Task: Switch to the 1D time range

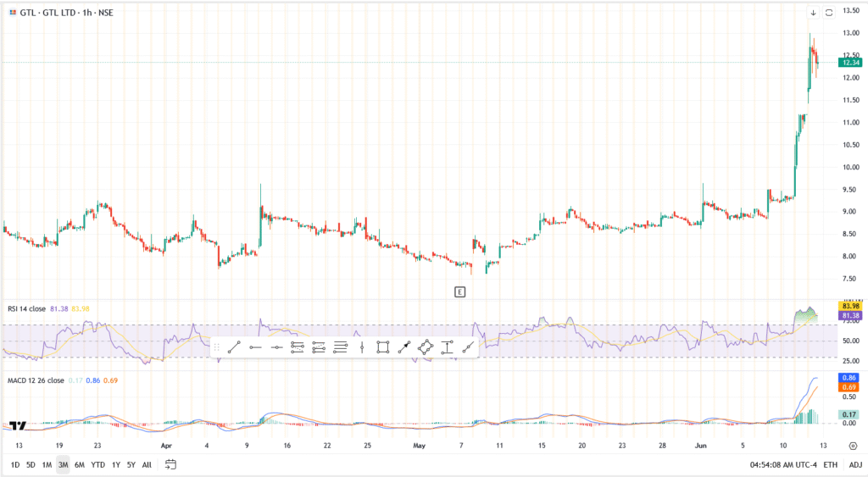Action: pyautogui.click(x=14, y=464)
